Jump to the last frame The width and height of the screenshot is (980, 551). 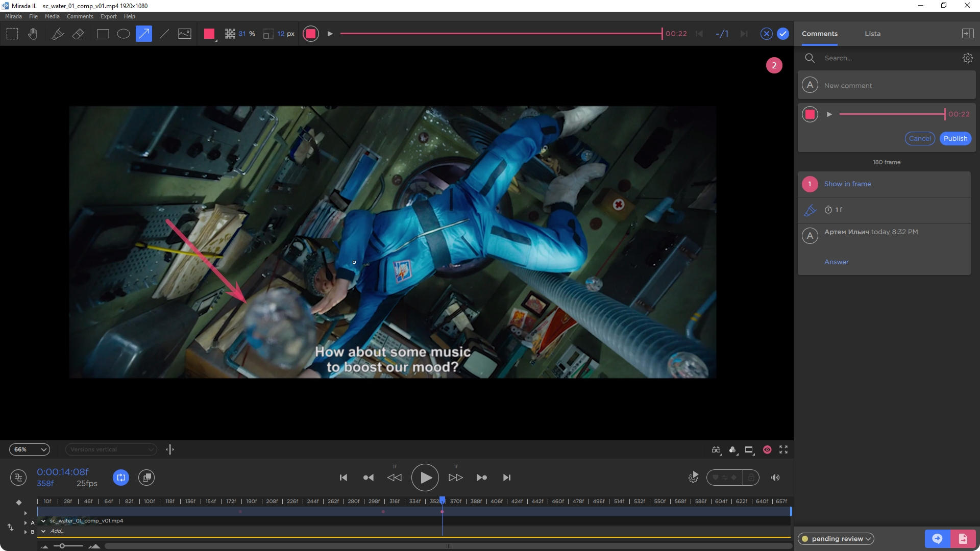507,478
